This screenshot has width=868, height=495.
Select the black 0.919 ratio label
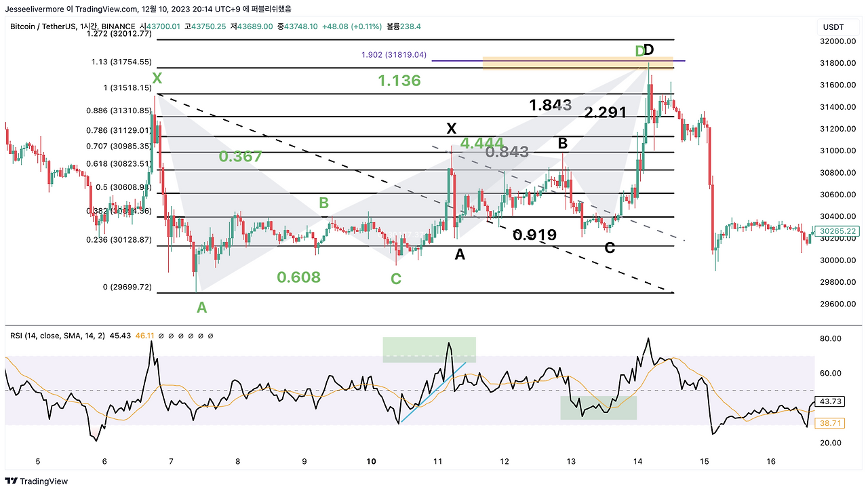coord(535,235)
